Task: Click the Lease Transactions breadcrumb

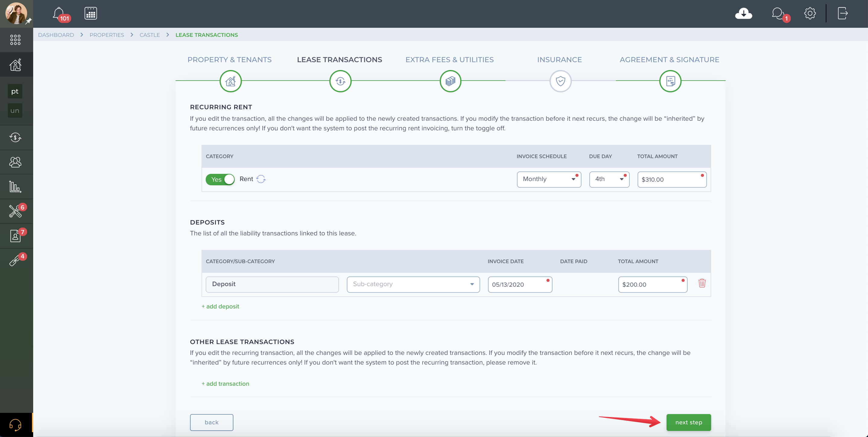Action: point(207,35)
